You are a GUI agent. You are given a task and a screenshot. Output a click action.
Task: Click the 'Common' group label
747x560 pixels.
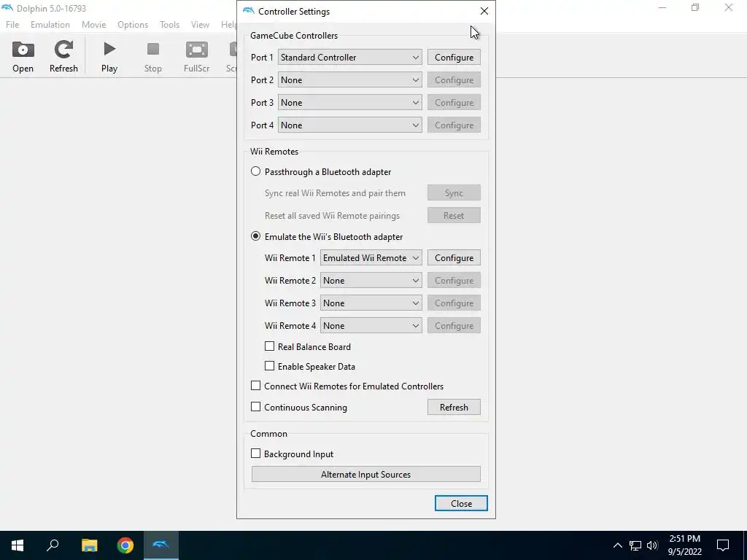(x=268, y=433)
